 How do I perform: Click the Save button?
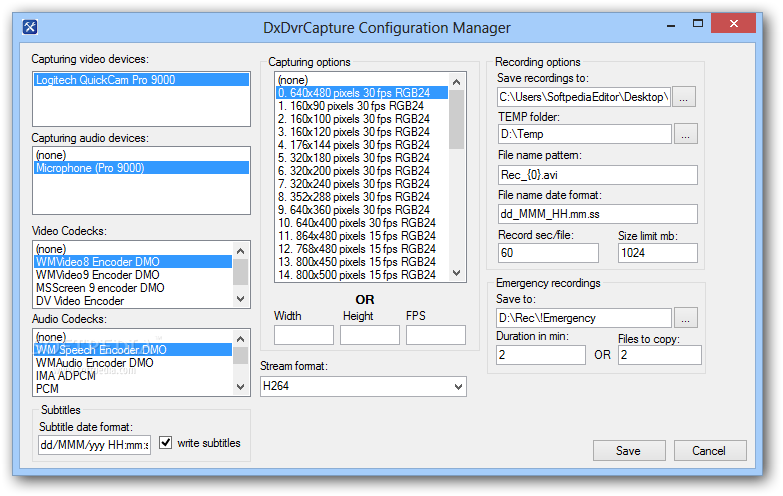coord(629,451)
